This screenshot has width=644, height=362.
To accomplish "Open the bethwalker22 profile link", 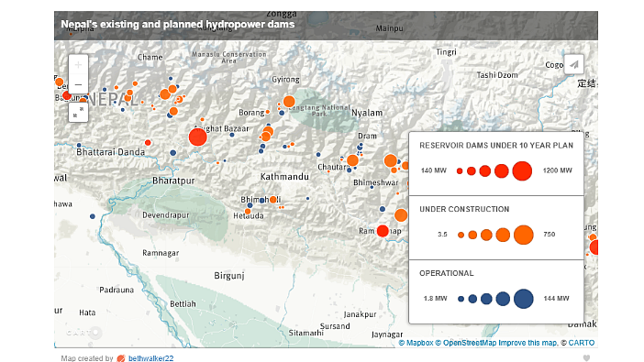I will click(x=150, y=358).
